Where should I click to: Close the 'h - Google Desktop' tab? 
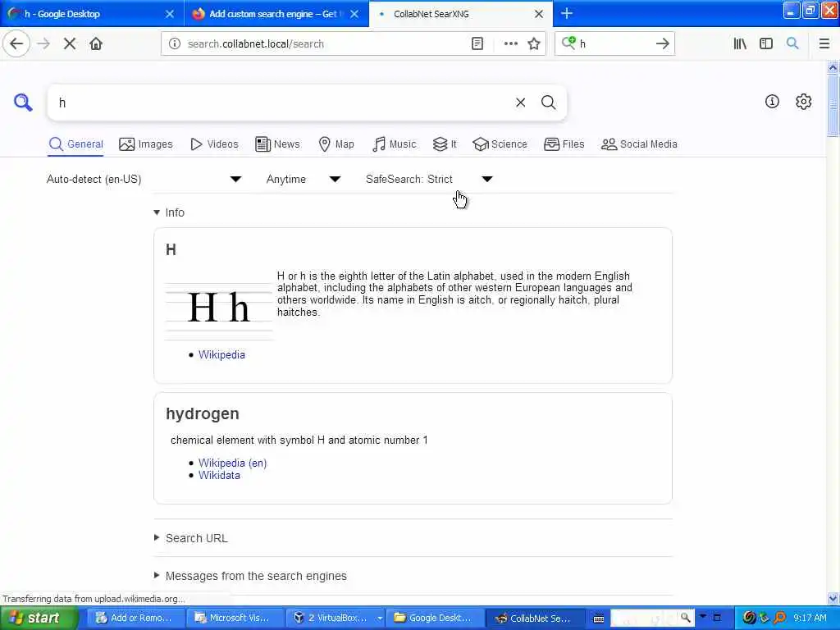(169, 14)
